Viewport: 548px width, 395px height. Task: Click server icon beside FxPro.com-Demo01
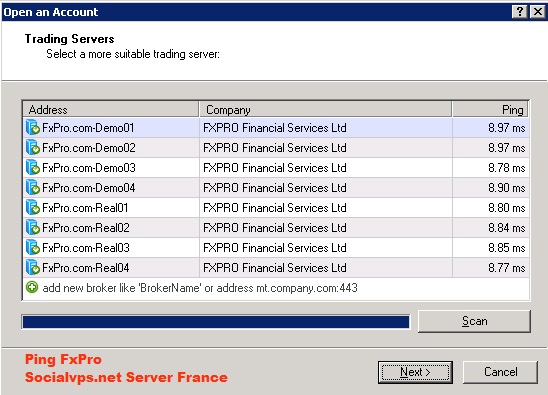[33, 128]
